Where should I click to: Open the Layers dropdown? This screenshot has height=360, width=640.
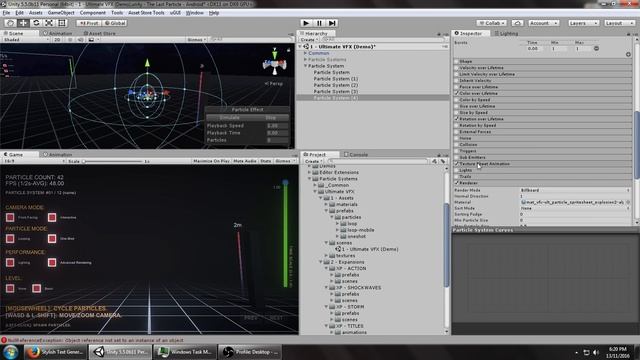tap(583, 23)
